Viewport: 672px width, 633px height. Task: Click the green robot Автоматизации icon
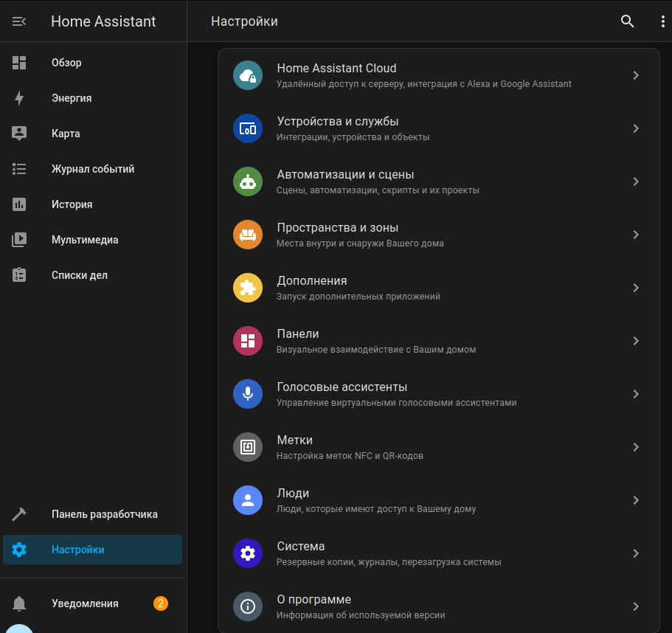[x=248, y=181]
